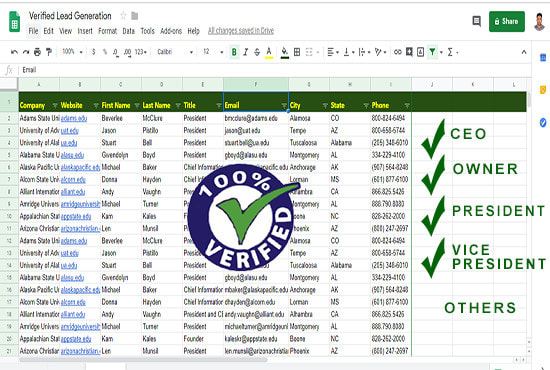Open Tasks in the side panel
Image resolution: width=550 pixels, height=370 pixels.
(x=543, y=122)
